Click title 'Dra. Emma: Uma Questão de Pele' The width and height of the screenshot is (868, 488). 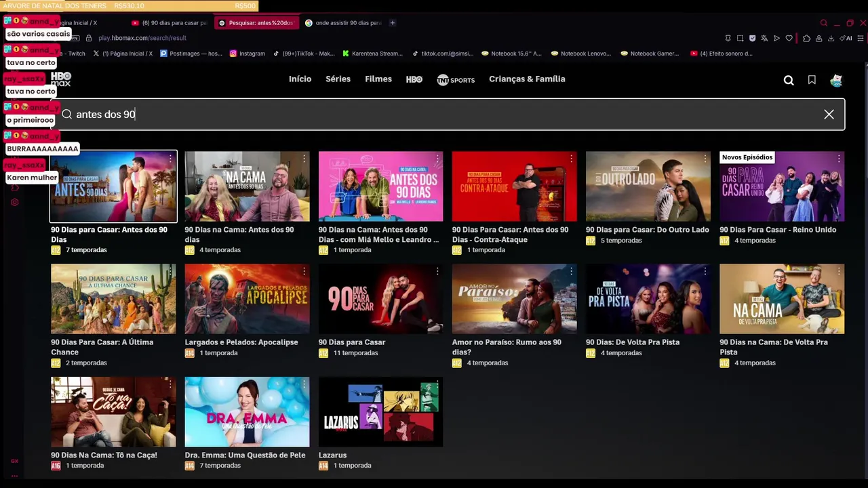[x=245, y=455]
